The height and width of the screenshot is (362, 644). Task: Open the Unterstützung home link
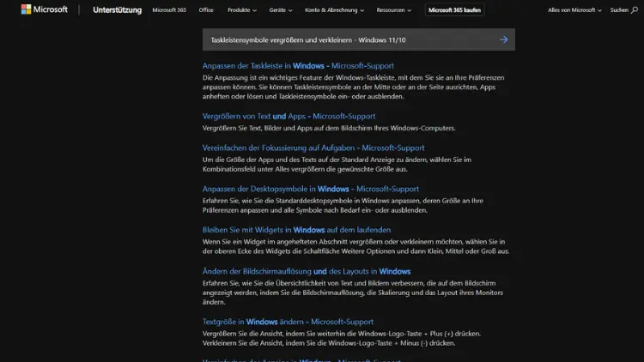pos(117,9)
